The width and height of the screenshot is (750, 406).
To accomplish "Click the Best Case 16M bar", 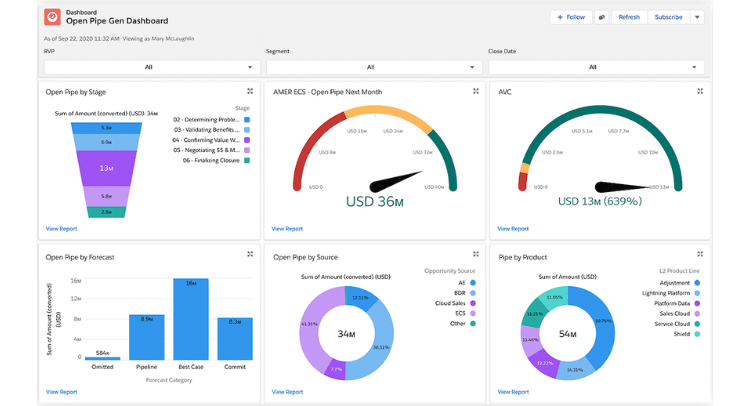I will click(x=191, y=319).
